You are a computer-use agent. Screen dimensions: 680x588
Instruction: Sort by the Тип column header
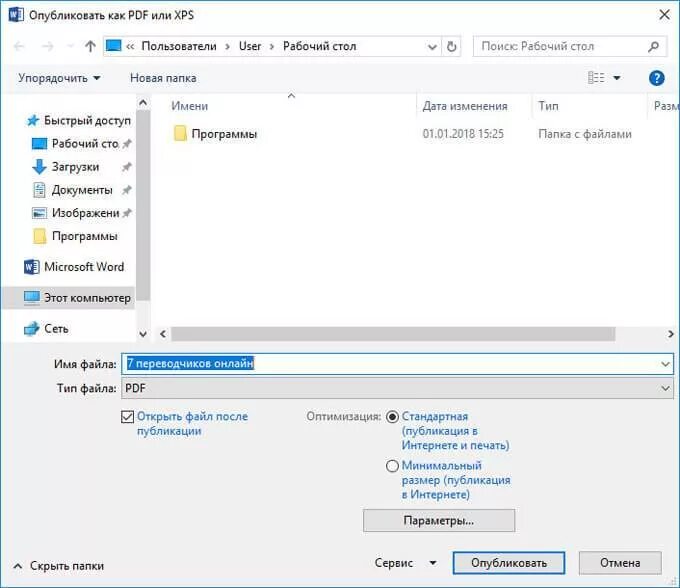point(548,106)
